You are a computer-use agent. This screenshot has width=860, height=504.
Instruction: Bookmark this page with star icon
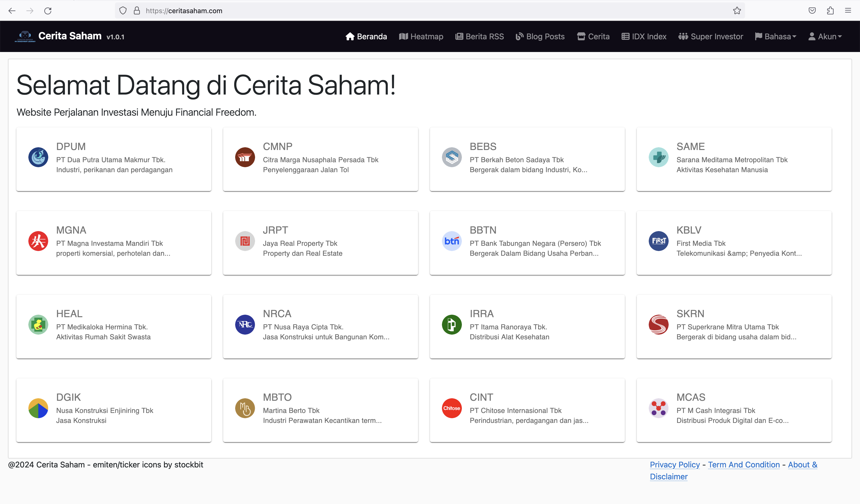737,11
